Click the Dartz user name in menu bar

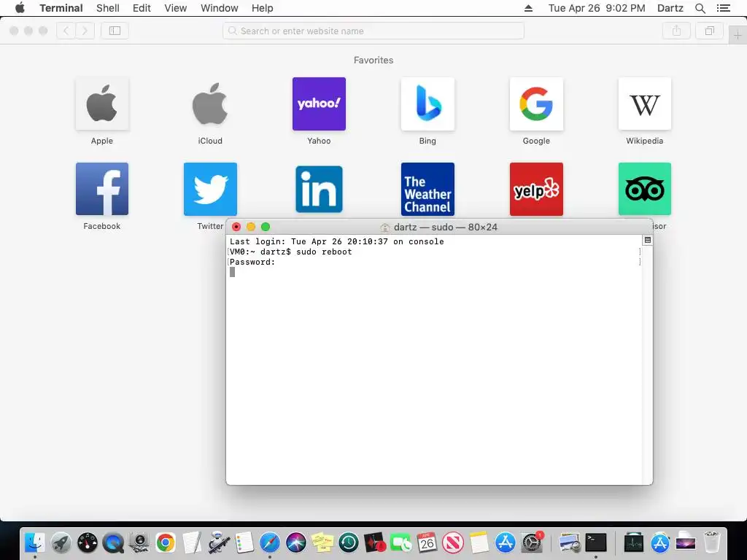pyautogui.click(x=670, y=8)
